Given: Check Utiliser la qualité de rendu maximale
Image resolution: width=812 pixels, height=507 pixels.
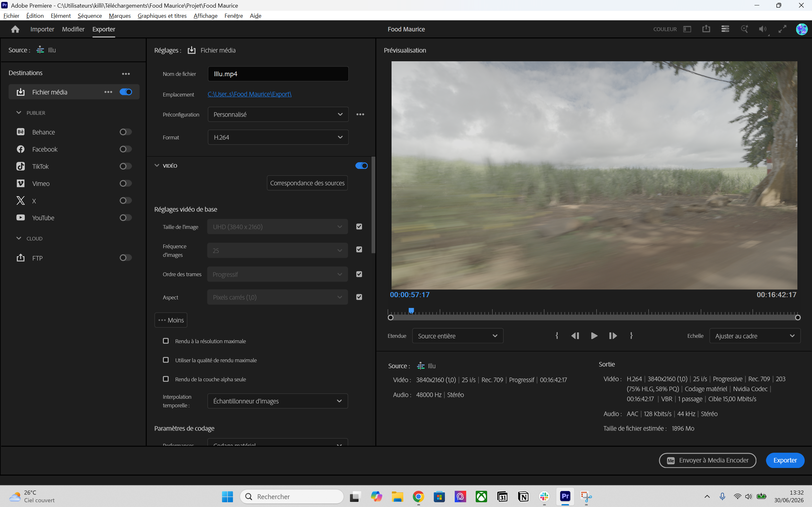Looking at the screenshot, I should (166, 360).
